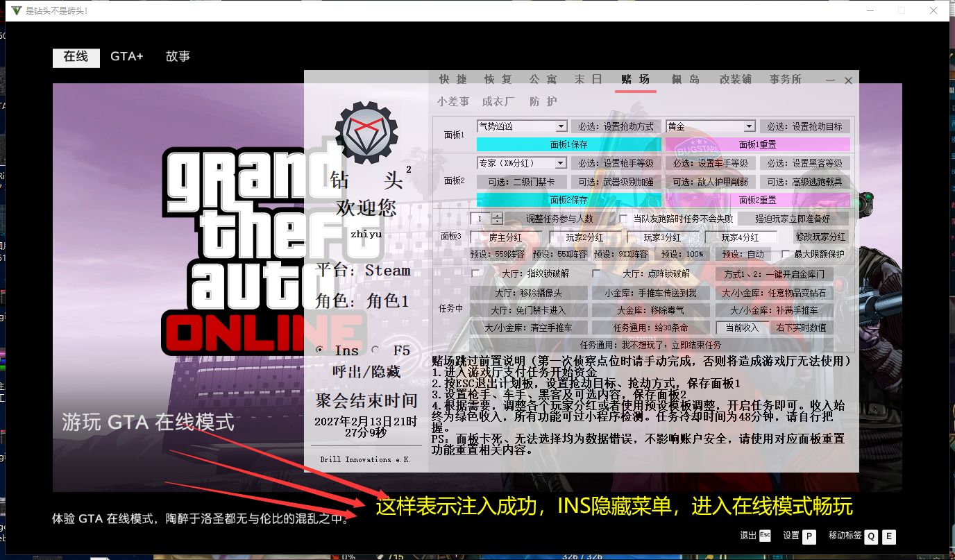The image size is (955, 560).
Task: Click the 房主分红 input field
Action: coord(506,237)
